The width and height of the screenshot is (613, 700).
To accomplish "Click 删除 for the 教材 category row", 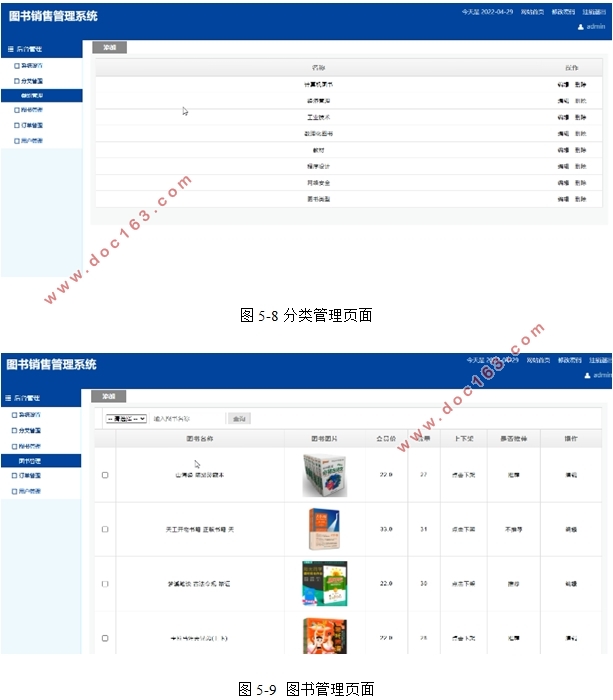I will 580,150.
